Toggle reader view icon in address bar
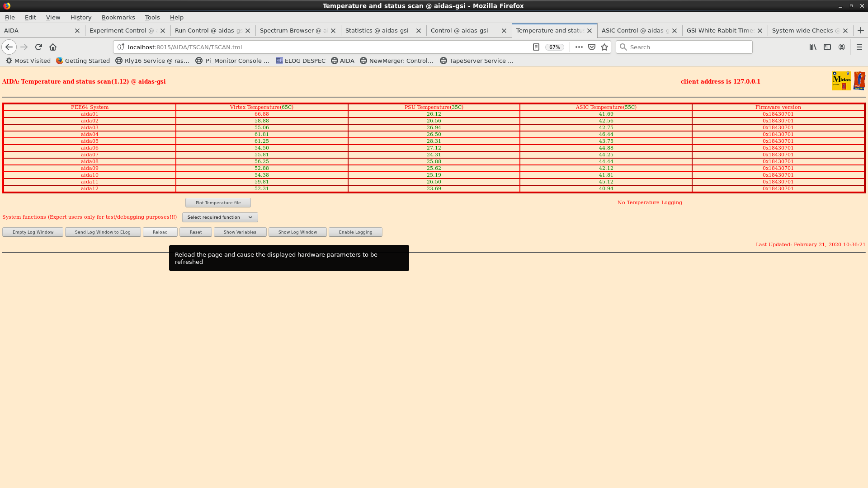868x488 pixels. pyautogui.click(x=536, y=47)
